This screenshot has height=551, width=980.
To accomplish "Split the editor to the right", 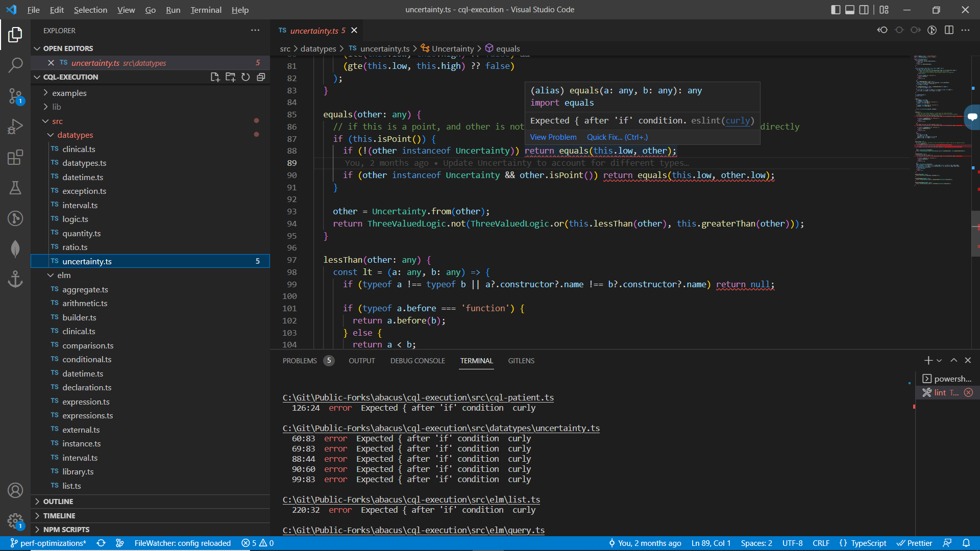I will (x=949, y=30).
